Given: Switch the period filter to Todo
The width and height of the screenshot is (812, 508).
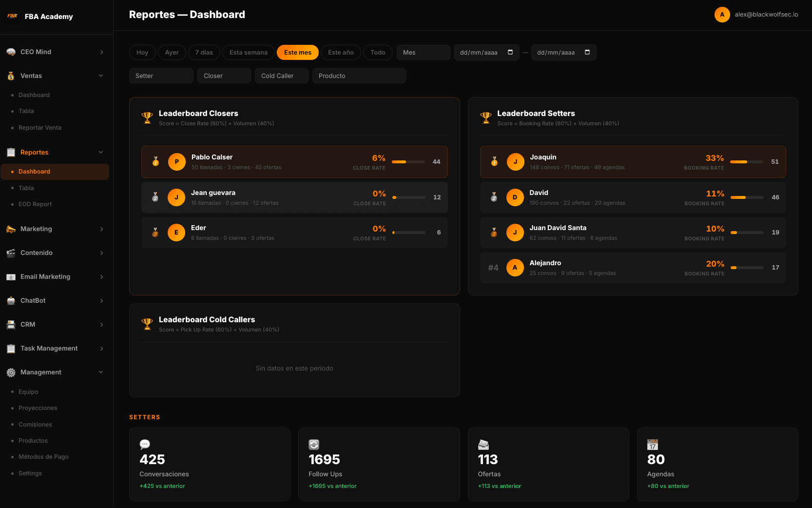Looking at the screenshot, I should click(x=378, y=52).
